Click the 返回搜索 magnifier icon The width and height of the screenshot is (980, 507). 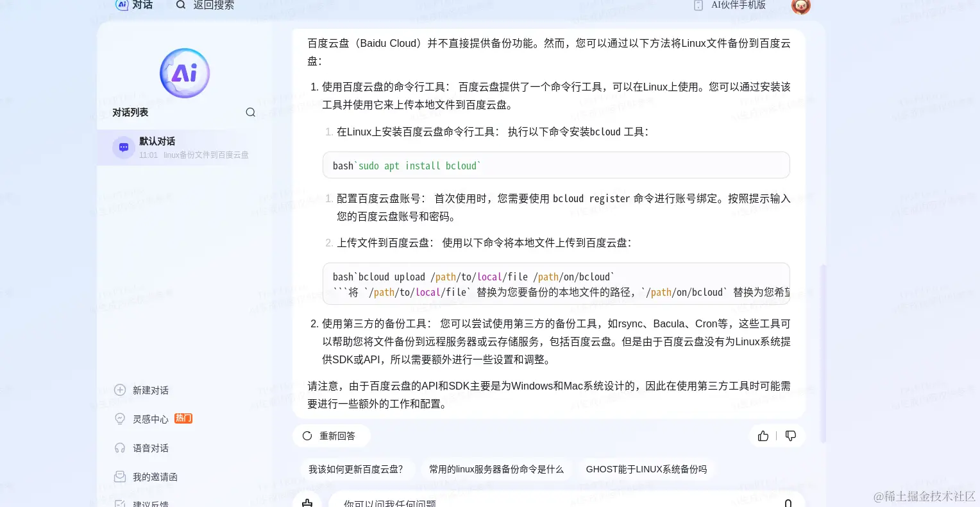pyautogui.click(x=181, y=5)
